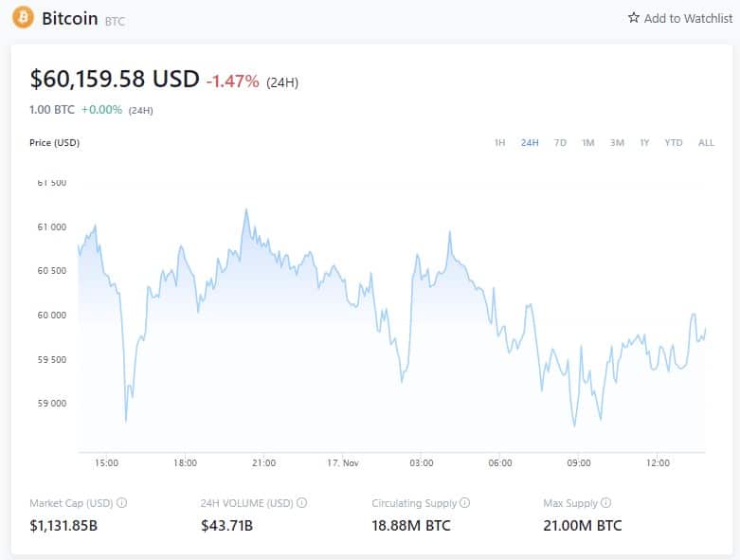The image size is (740, 560).
Task: Click the 59 000 y-axis label
Action: pyautogui.click(x=52, y=404)
